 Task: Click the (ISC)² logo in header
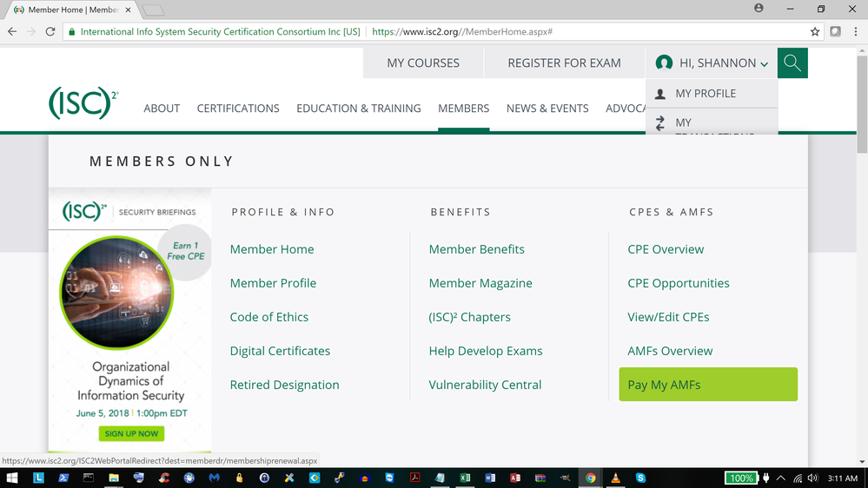coord(83,104)
